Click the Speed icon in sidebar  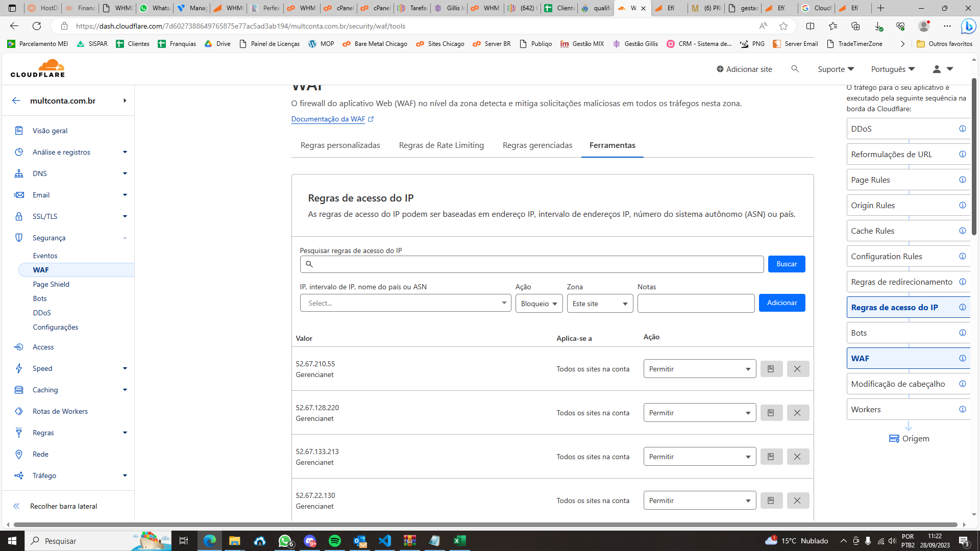pyautogui.click(x=18, y=368)
